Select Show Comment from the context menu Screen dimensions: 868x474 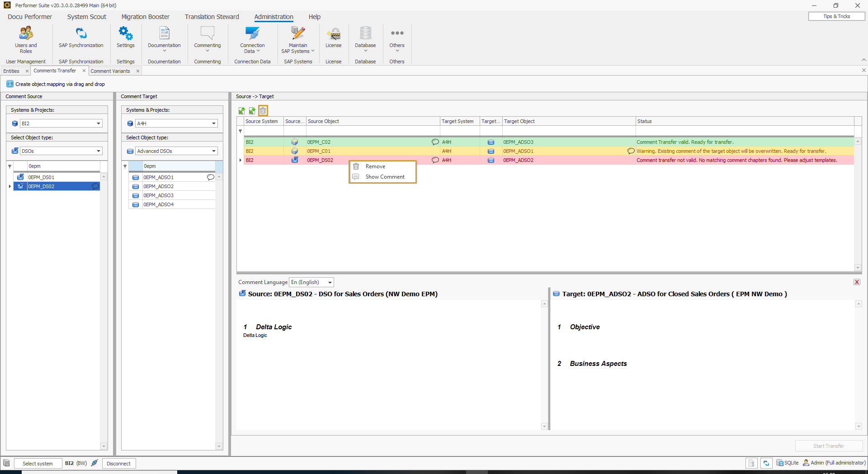(385, 177)
